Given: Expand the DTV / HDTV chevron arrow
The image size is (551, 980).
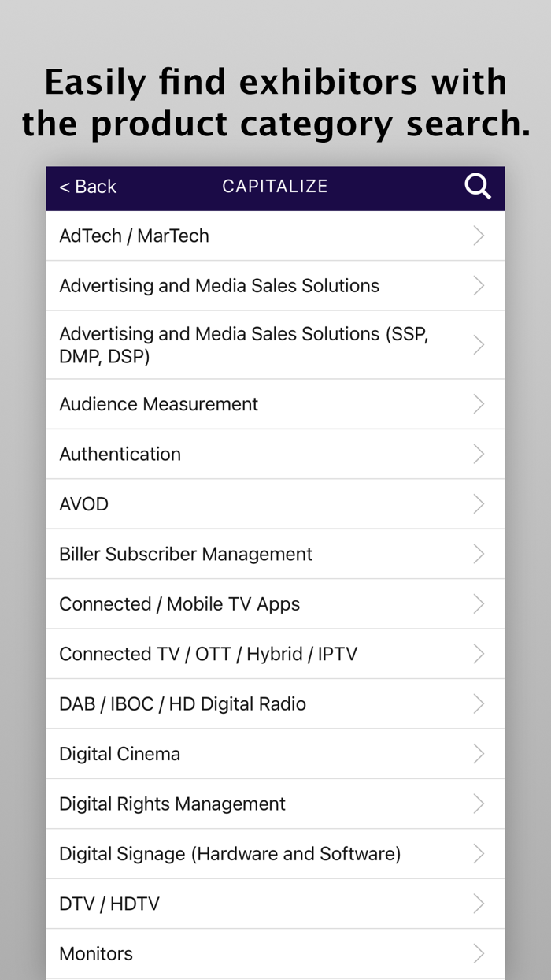Looking at the screenshot, I should tap(479, 904).
